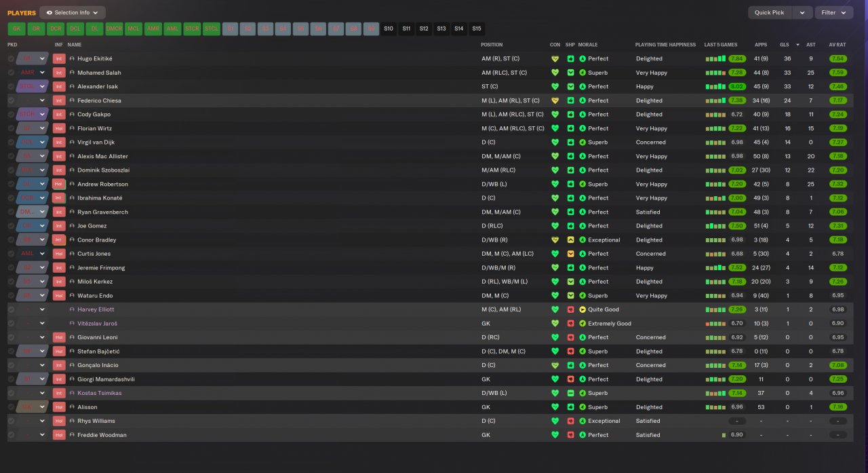868x473 pixels.
Task: Click the match sharpness icon for Alexander Isak
Action: point(570,87)
